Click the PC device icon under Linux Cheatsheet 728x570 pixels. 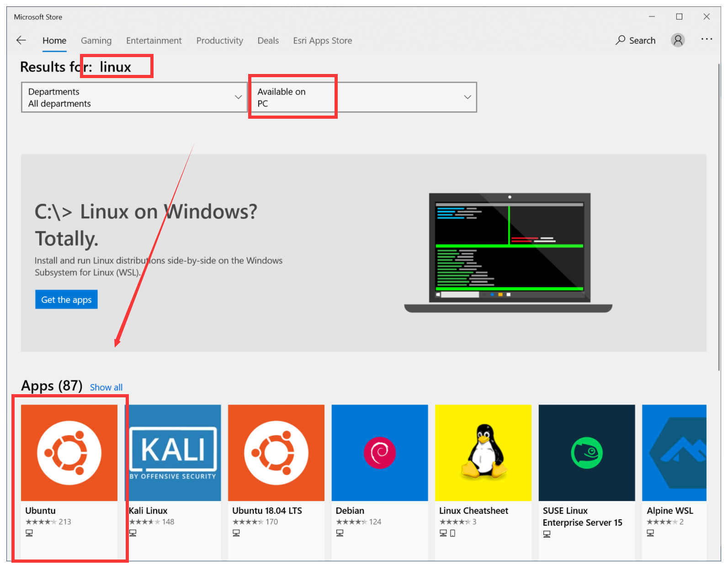pos(443,533)
